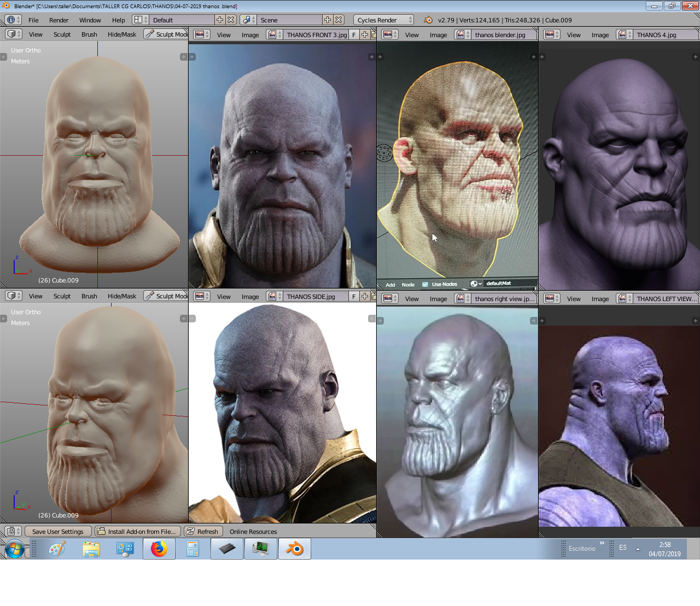Click the Scene name field
Image resolution: width=700 pixels, height=606 pixels.
pos(290,20)
